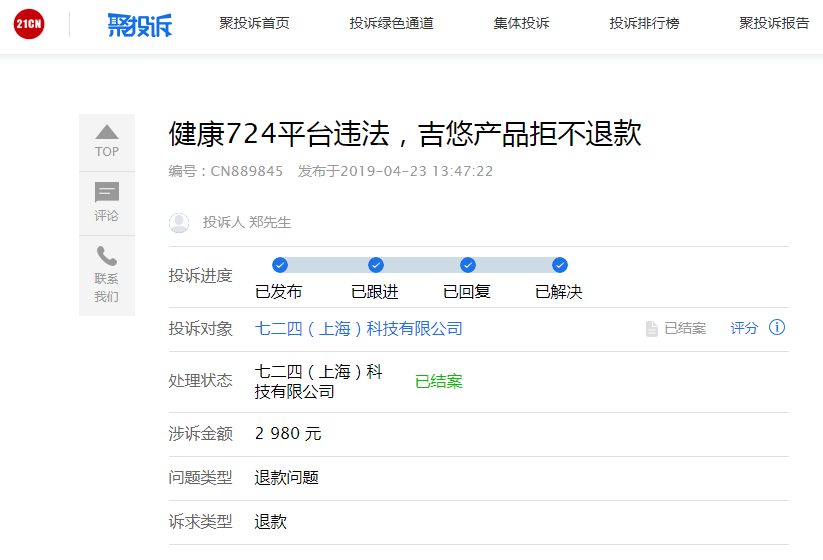Open 聚投诉报告 menu item
This screenshot has height=560, width=823.
point(774,23)
